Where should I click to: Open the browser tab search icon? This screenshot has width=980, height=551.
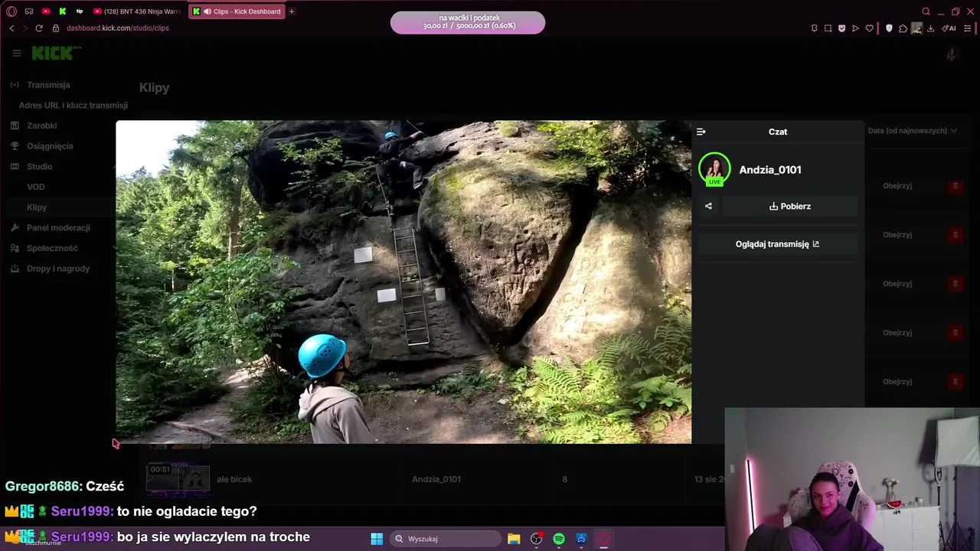[x=926, y=11]
